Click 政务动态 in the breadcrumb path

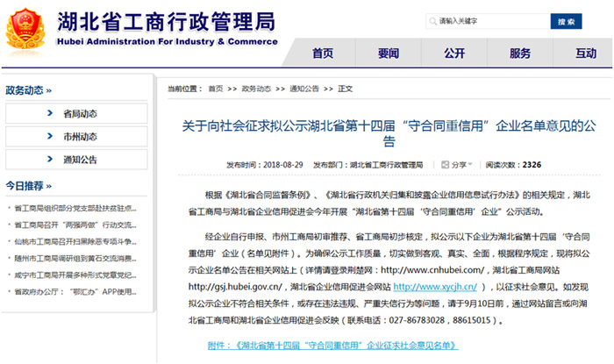click(256, 89)
